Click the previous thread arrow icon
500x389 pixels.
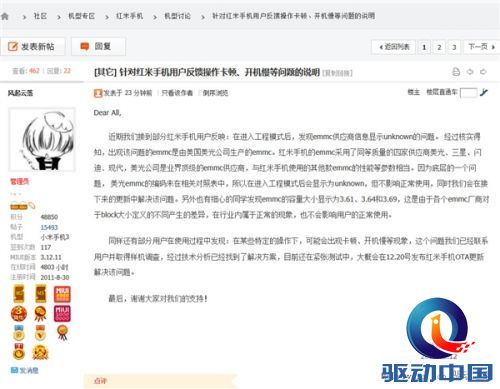[x=470, y=72]
